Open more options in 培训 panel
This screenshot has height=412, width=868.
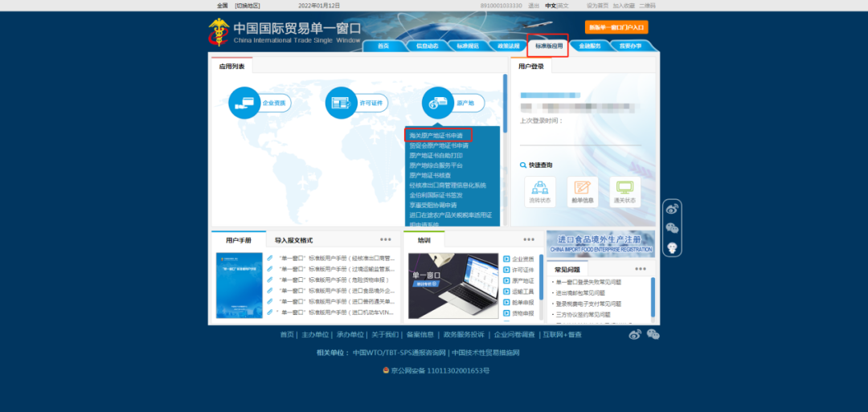[529, 239]
